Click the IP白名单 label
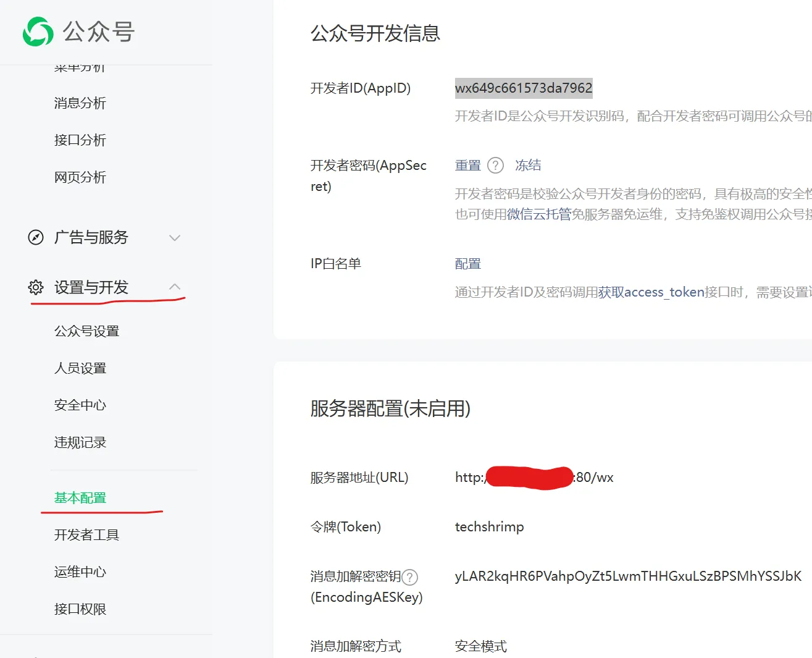 336,264
